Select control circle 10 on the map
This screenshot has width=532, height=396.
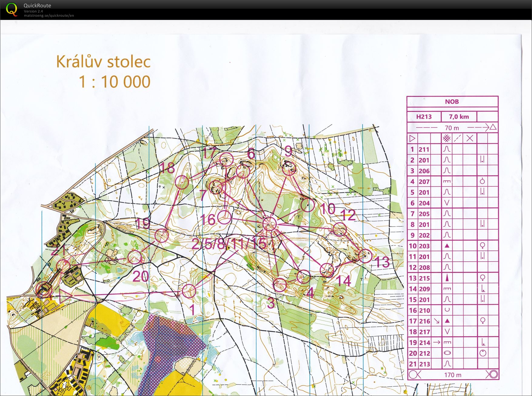coord(308,205)
